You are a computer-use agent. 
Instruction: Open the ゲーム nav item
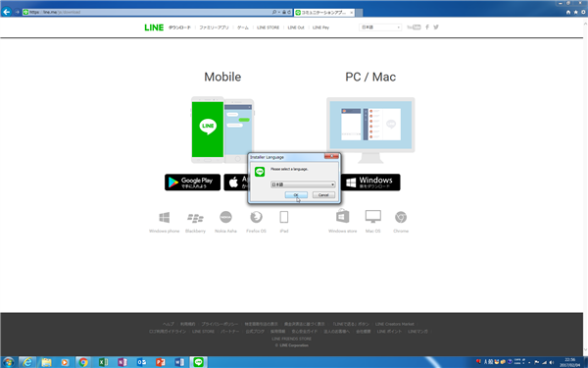coord(243,27)
